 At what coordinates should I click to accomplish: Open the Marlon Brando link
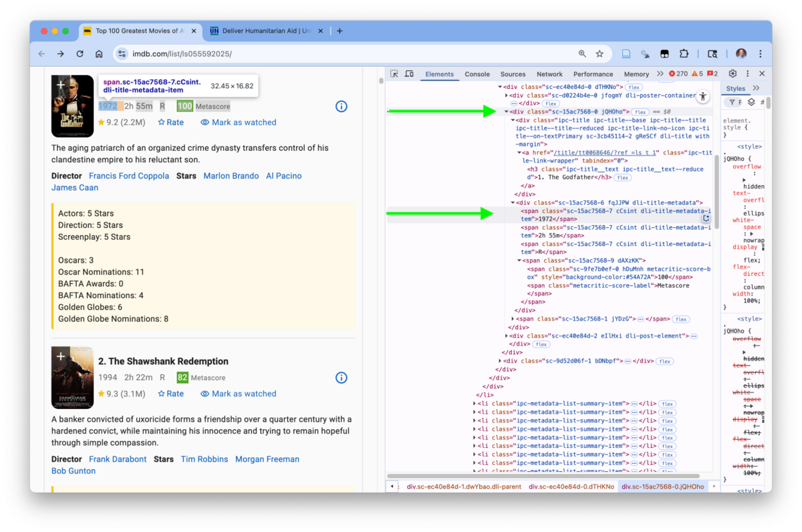click(231, 176)
